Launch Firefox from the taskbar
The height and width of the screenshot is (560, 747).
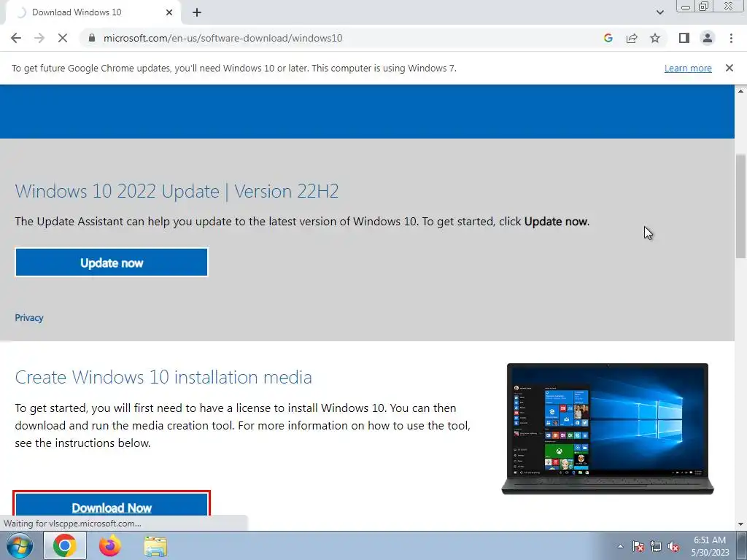(110, 545)
